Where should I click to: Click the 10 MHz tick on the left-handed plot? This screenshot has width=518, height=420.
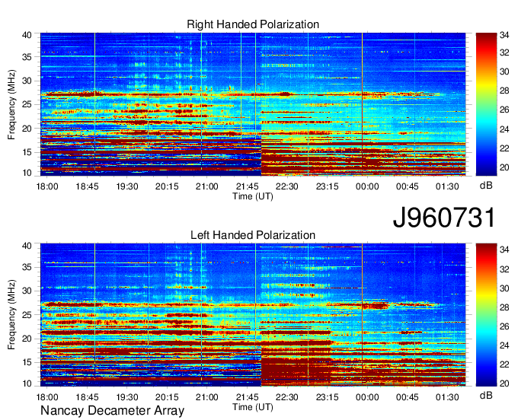(27, 383)
